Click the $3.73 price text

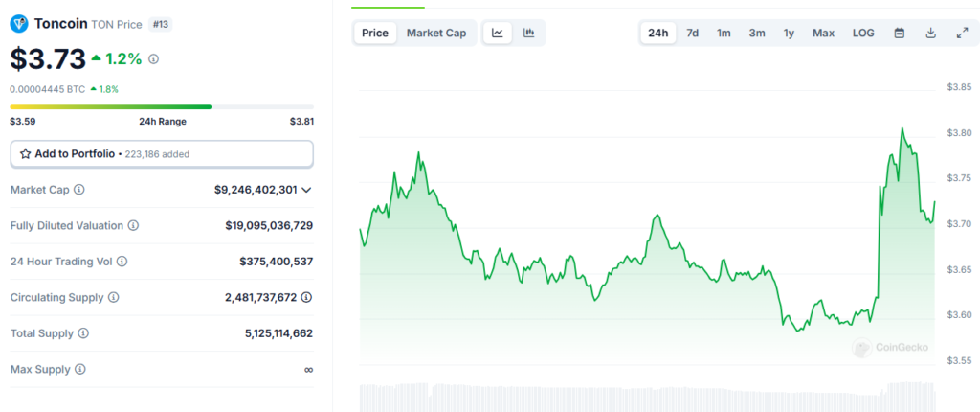point(48,58)
